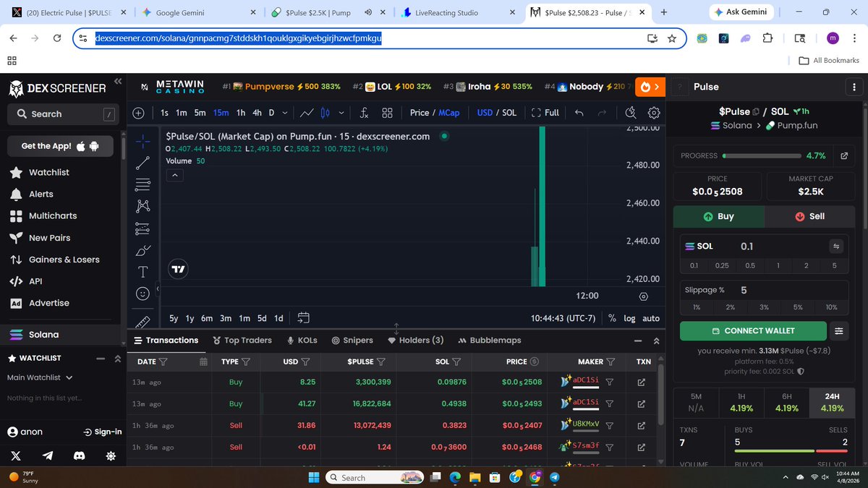Switch to the KOLs tab

(302, 341)
